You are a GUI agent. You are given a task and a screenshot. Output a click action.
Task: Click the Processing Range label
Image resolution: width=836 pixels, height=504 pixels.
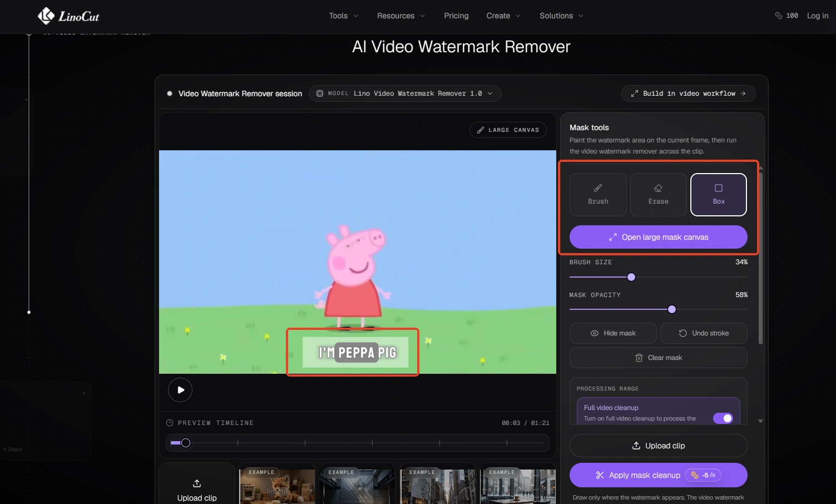pyautogui.click(x=607, y=388)
